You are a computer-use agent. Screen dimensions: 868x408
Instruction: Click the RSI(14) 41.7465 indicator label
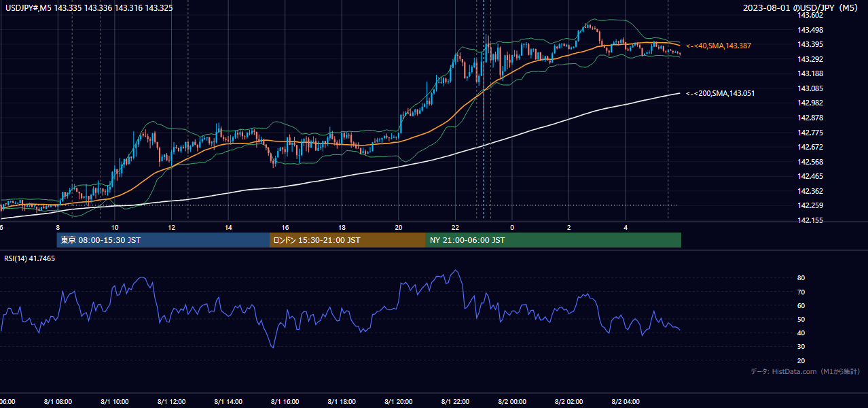[x=30, y=258]
